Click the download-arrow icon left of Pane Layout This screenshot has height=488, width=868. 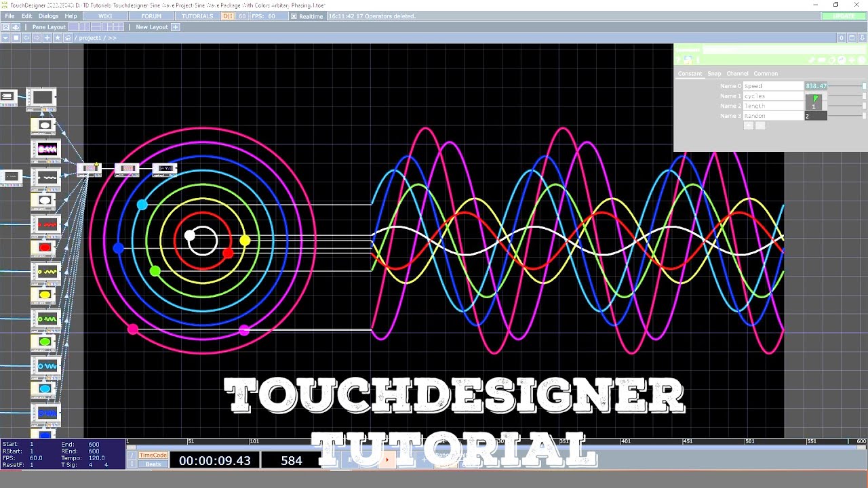16,27
